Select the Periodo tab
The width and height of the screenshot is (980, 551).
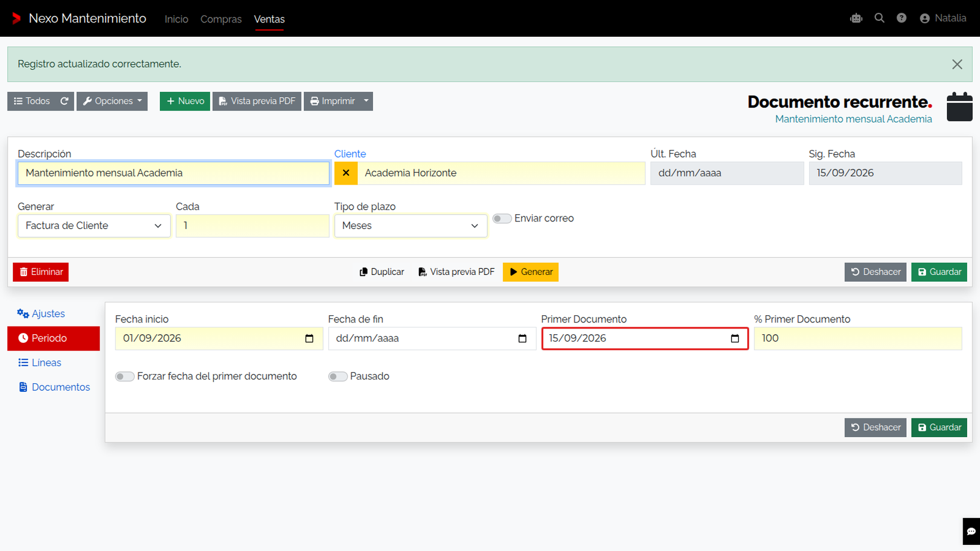pyautogui.click(x=54, y=338)
